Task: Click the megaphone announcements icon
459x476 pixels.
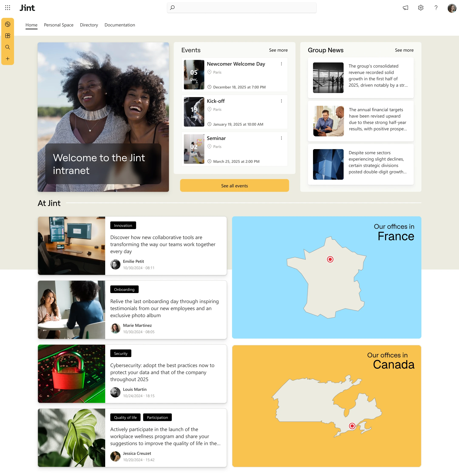Action: 405,8
